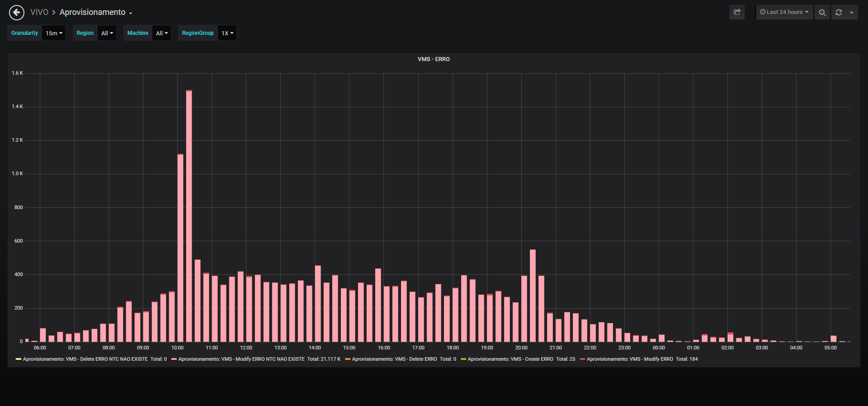Screen dimensions: 868x406
Task: Open the share dashboard icon
Action: point(737,12)
